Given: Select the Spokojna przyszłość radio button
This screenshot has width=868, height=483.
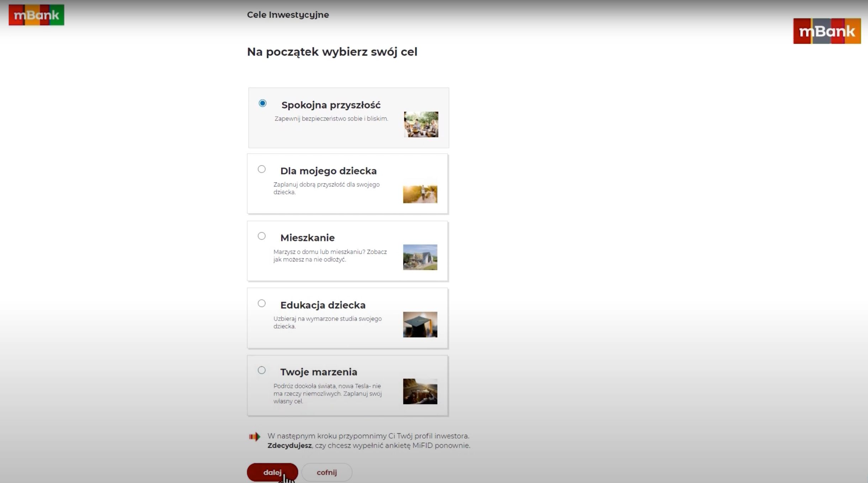Looking at the screenshot, I should (x=263, y=103).
